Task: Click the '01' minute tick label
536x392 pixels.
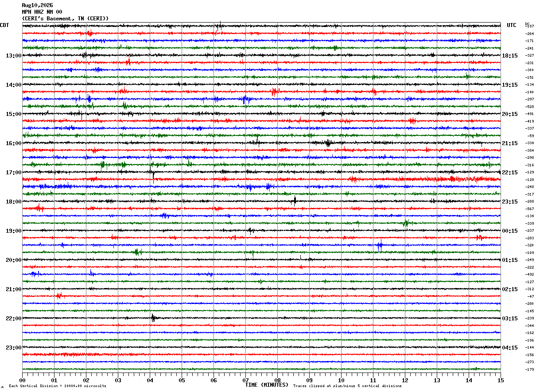Action: [x=54, y=380]
